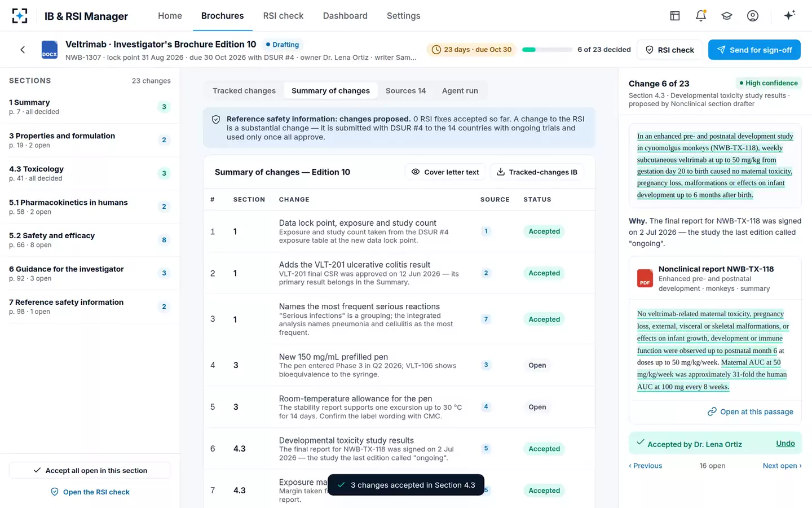Open notifications bell

point(701,16)
